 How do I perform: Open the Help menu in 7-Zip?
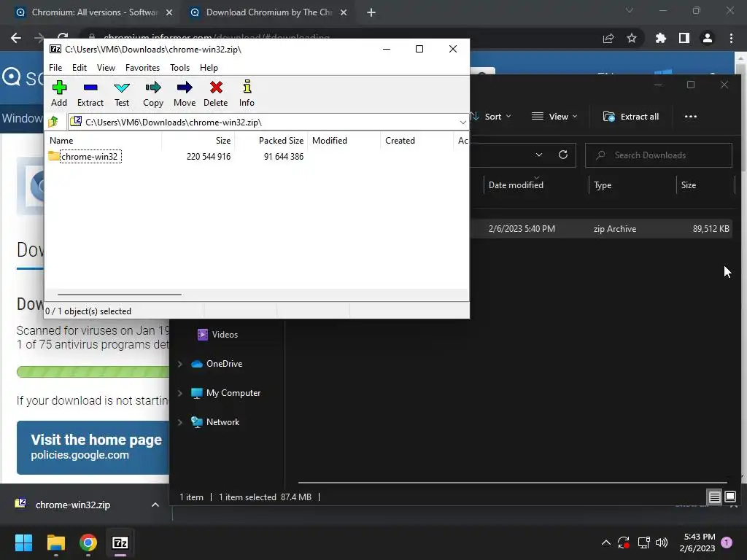(209, 68)
